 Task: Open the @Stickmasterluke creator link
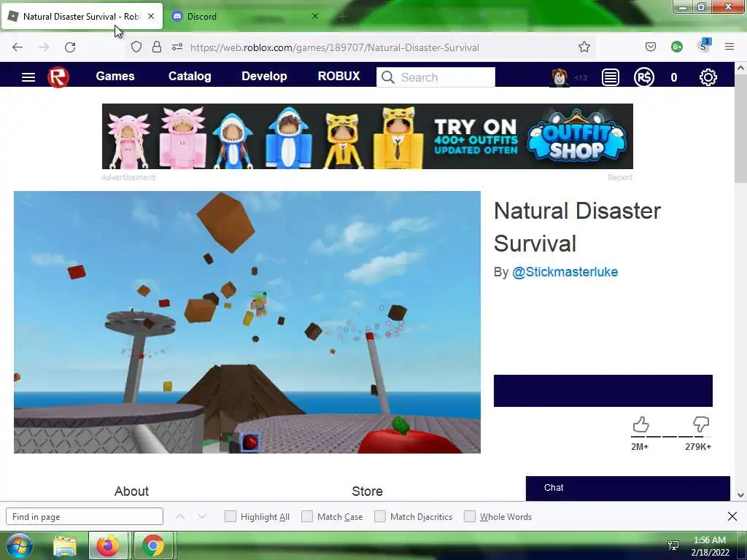(565, 272)
